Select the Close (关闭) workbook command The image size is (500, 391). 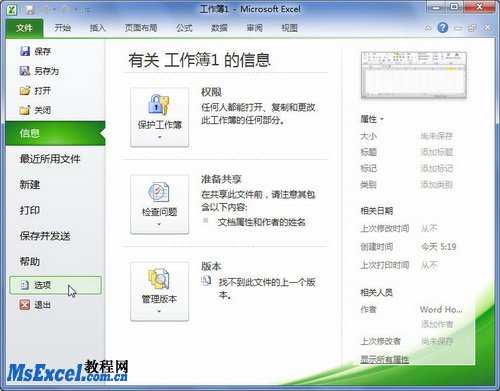click(35, 110)
